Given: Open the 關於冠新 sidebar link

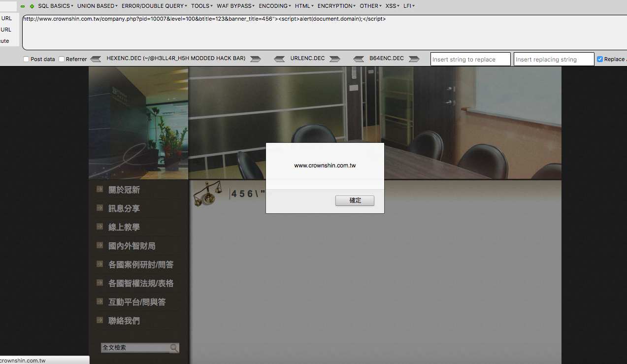Looking at the screenshot, I should pos(124,190).
